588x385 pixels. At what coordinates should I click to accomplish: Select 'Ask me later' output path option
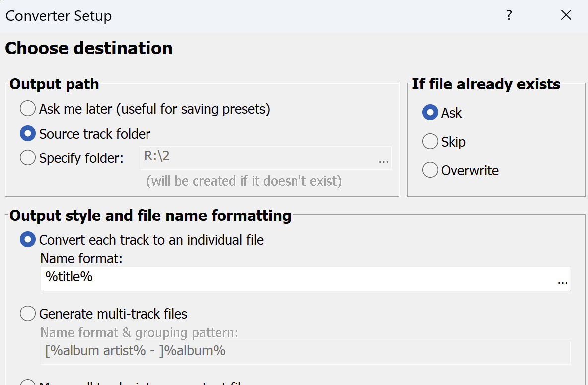pyautogui.click(x=28, y=108)
